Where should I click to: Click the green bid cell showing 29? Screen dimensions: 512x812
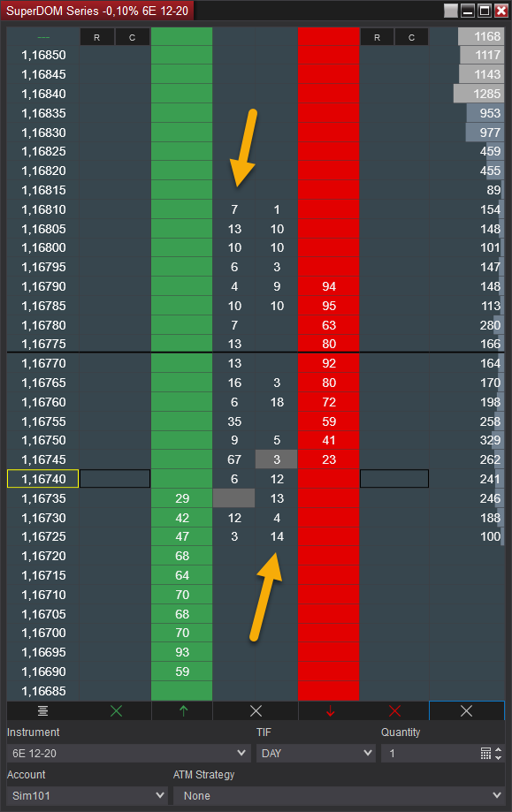click(x=182, y=498)
